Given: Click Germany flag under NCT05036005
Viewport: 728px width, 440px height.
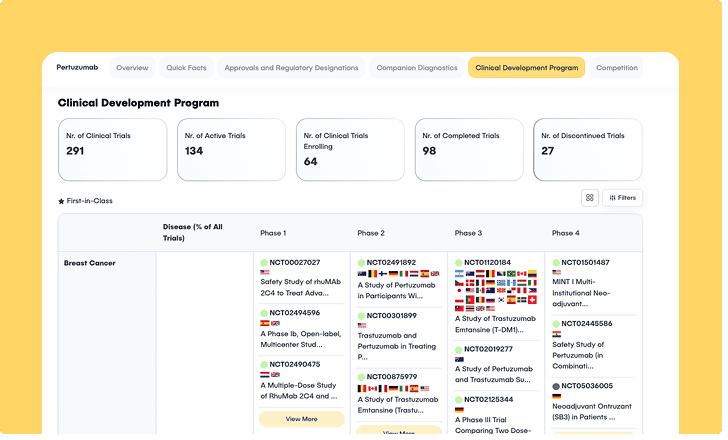Looking at the screenshot, I should click(x=556, y=396).
